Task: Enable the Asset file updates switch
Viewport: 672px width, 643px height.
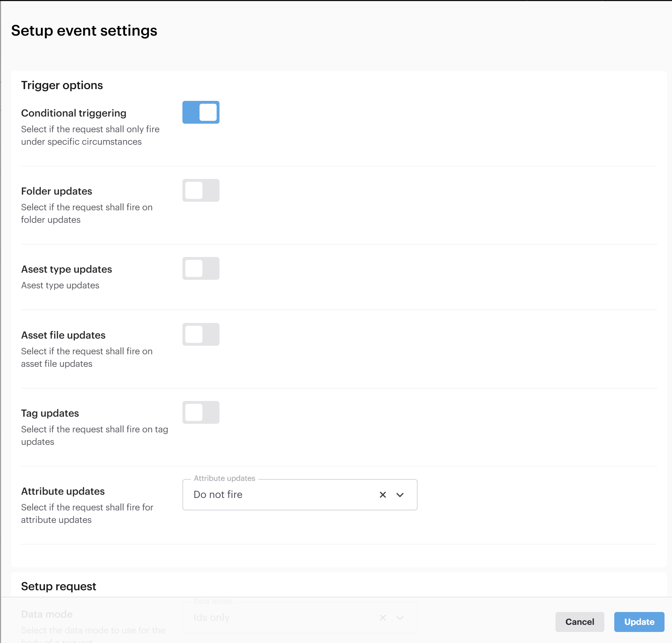Action: (201, 334)
